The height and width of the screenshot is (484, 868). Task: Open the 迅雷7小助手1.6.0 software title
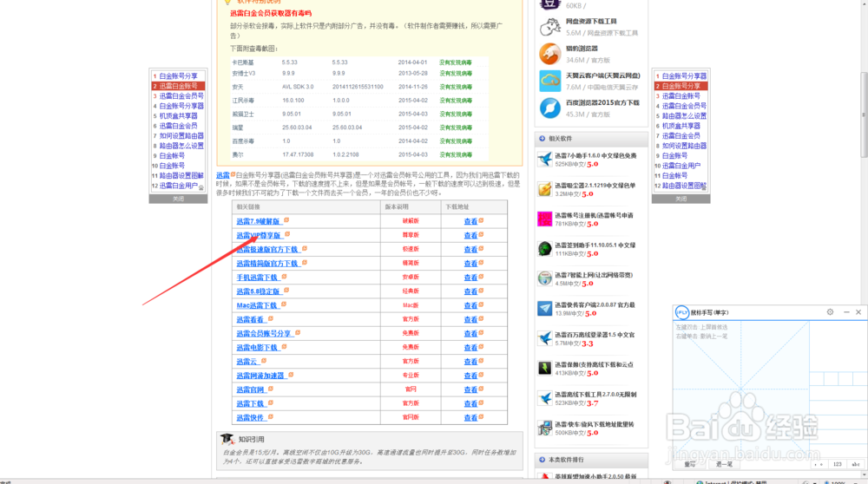tap(595, 156)
